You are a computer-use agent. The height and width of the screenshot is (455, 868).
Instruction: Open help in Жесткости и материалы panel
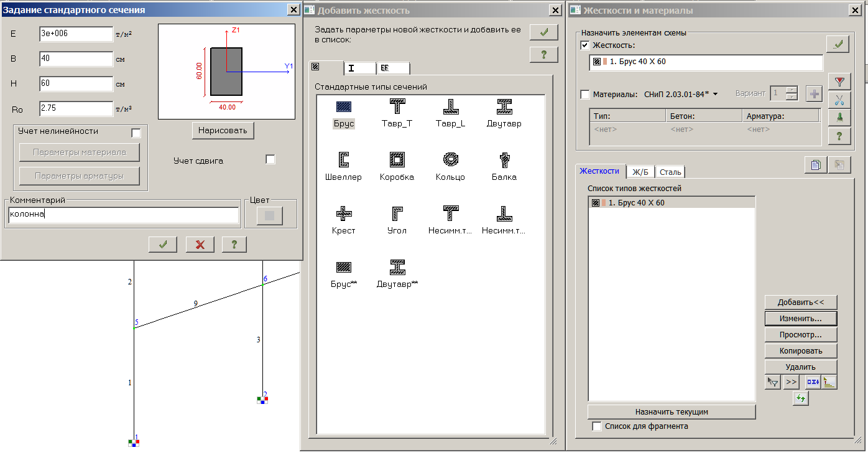(840, 136)
